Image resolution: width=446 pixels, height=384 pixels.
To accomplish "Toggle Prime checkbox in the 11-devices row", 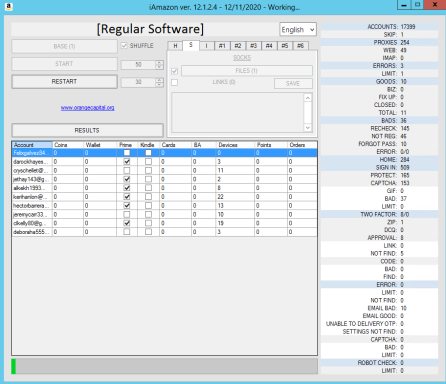I will (127, 170).
